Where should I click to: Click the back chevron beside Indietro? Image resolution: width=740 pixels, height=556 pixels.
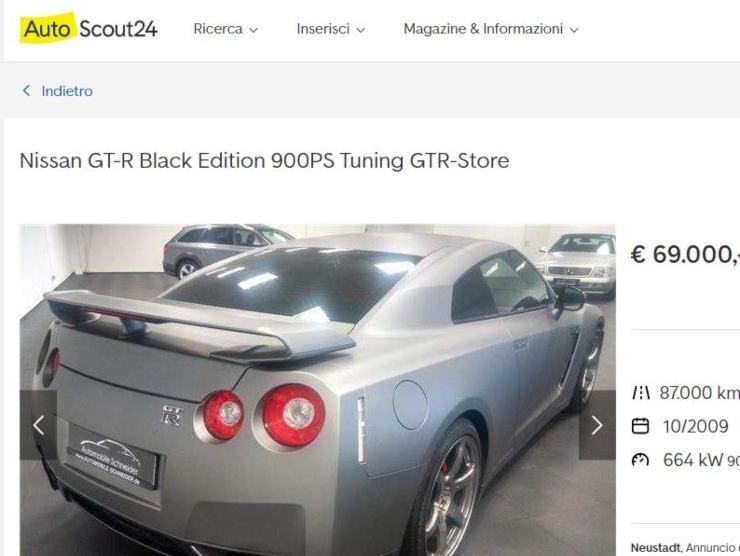[x=26, y=91]
